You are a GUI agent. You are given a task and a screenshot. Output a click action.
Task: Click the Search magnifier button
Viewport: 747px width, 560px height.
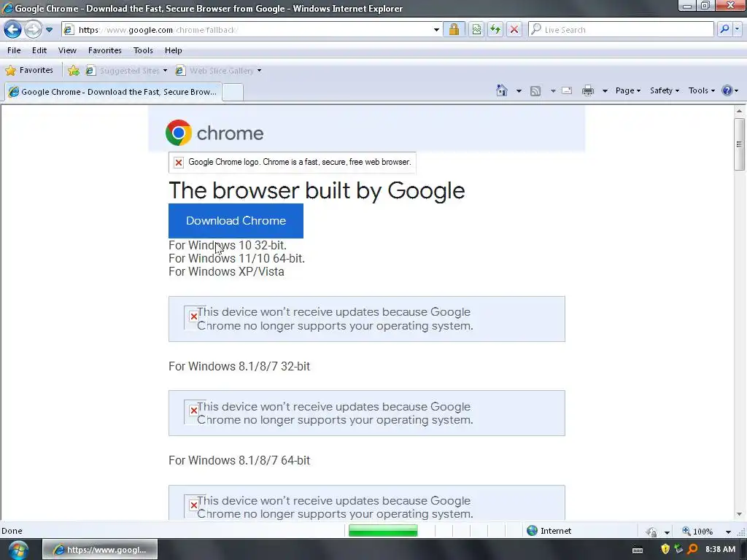pyautogui.click(x=724, y=29)
